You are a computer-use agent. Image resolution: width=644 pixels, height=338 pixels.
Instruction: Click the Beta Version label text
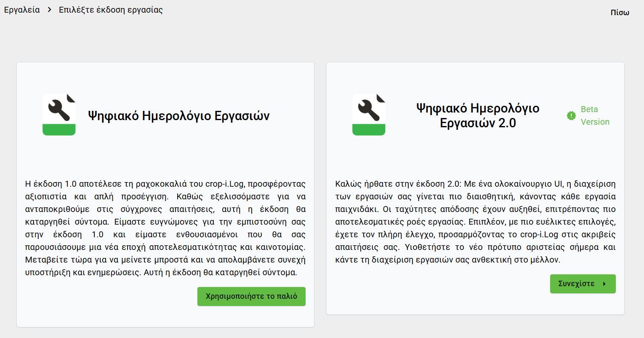(595, 115)
